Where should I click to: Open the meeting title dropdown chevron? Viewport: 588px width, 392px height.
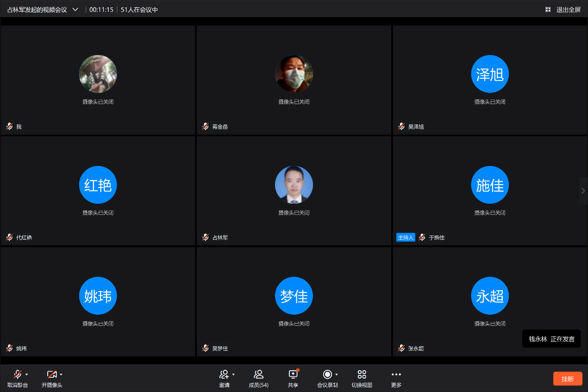point(75,9)
